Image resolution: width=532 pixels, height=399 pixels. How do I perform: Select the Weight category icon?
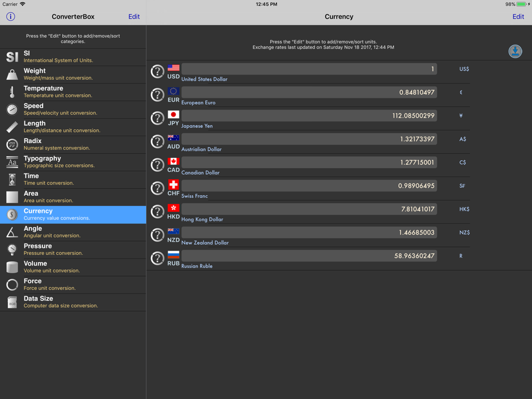click(12, 74)
